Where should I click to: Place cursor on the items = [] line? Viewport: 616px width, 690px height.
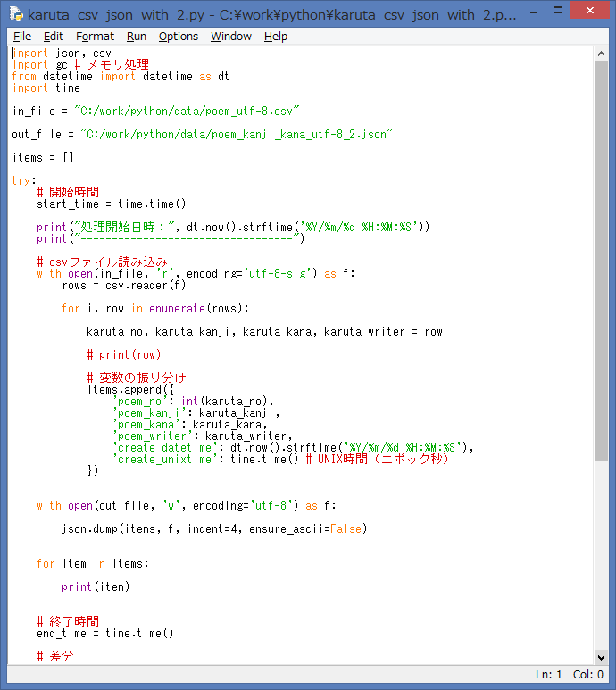(x=43, y=158)
